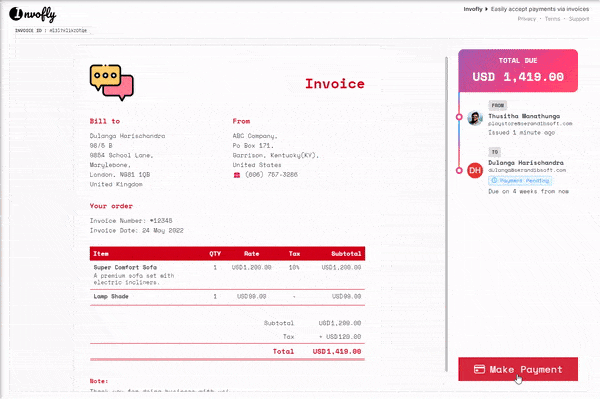Image resolution: width=600 pixels, height=399 pixels.
Task: Click the 'Your order' heading
Action: [111, 206]
